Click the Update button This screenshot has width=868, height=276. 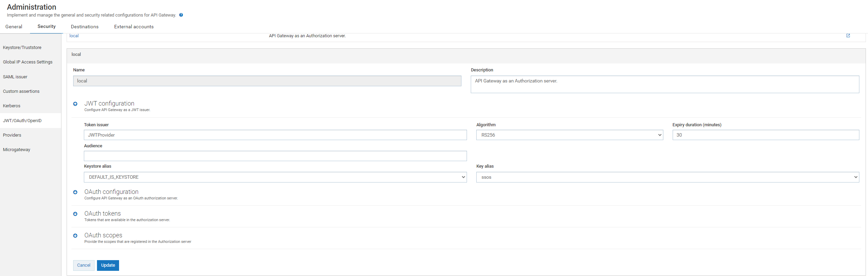[x=108, y=265]
